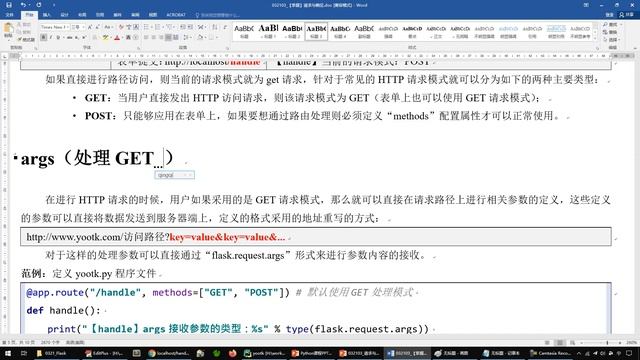Screen dimensions: 640x360
Task: Open the ACROBAT ribbon tab
Action: coord(176,15)
